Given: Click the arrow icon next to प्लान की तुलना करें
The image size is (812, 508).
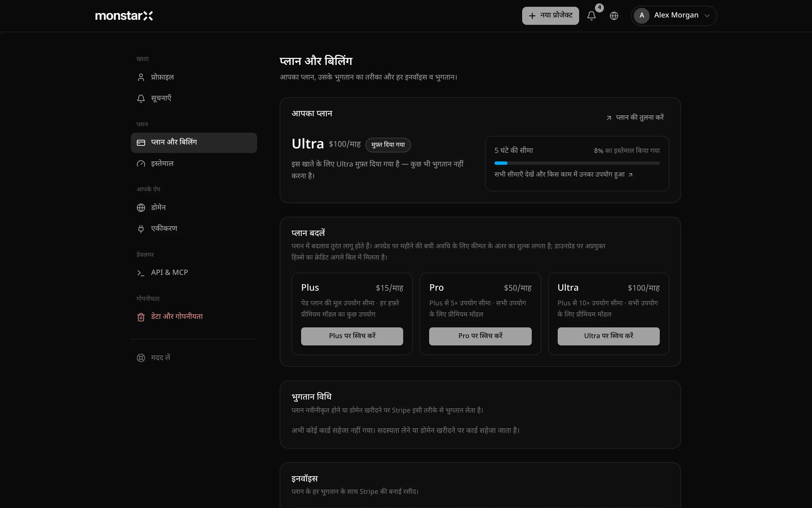Looking at the screenshot, I should tap(609, 118).
